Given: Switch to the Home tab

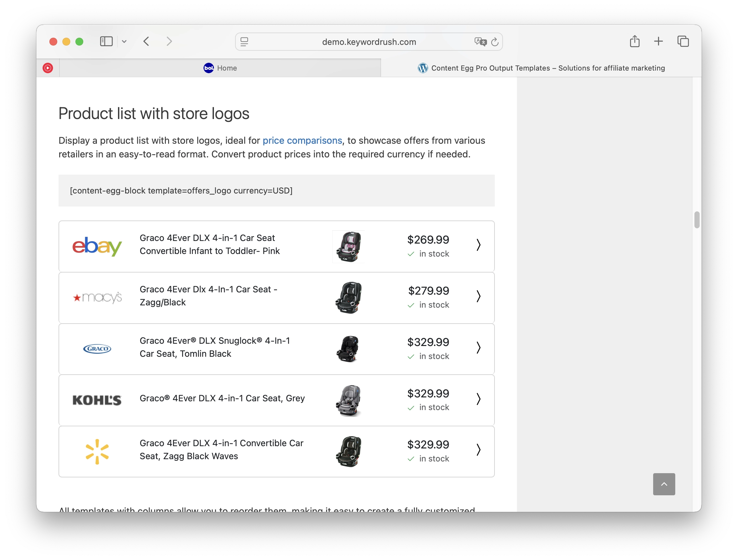Looking at the screenshot, I should [220, 68].
